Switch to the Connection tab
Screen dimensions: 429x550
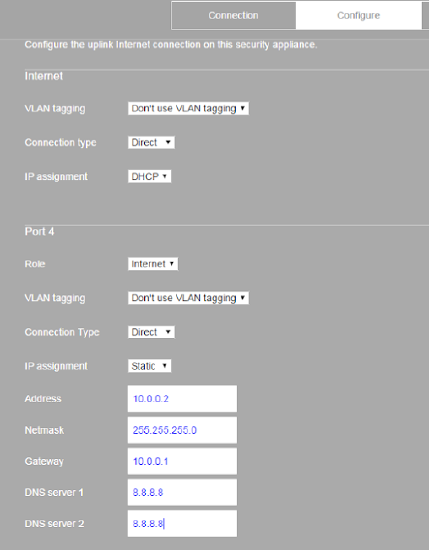click(x=234, y=16)
